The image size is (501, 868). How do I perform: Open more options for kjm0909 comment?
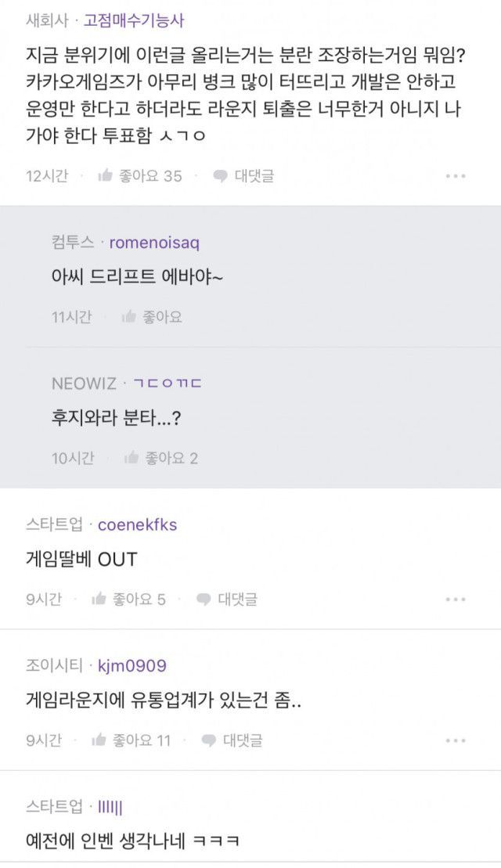[x=456, y=740]
